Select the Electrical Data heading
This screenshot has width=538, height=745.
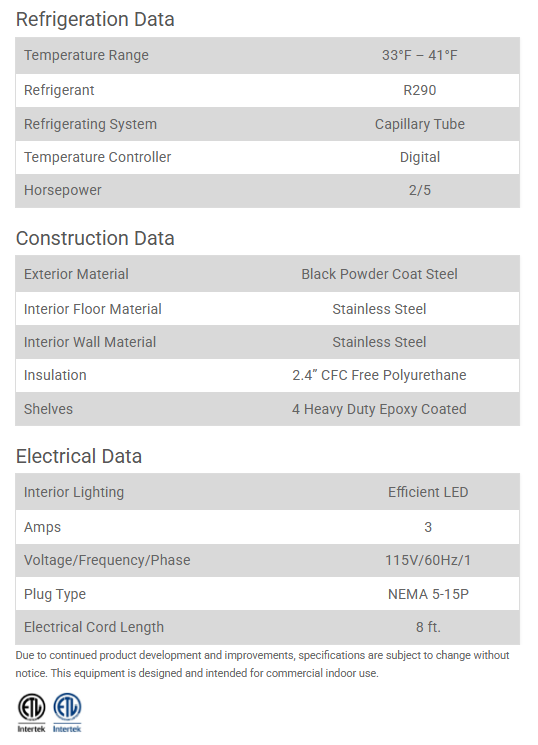click(79, 456)
